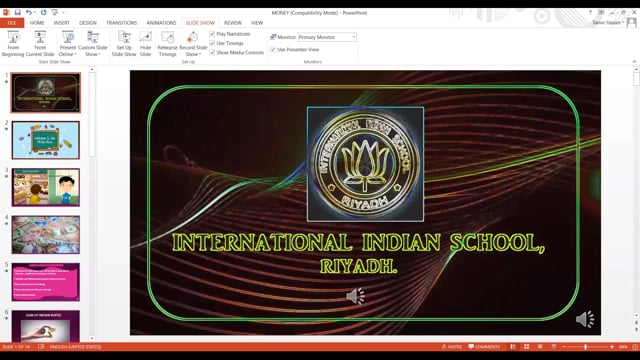
Task: Click spell check icon in status bar
Action: point(41,347)
